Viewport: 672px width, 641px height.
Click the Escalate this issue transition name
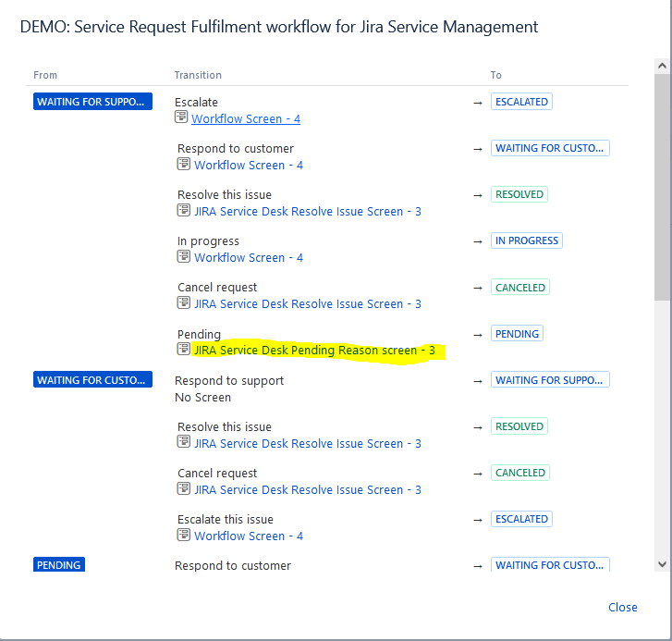(226, 520)
